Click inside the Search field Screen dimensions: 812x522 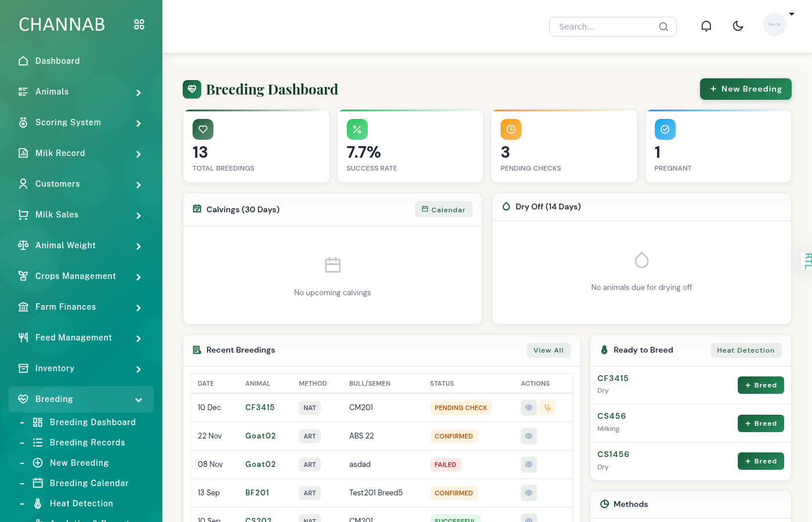click(603, 26)
